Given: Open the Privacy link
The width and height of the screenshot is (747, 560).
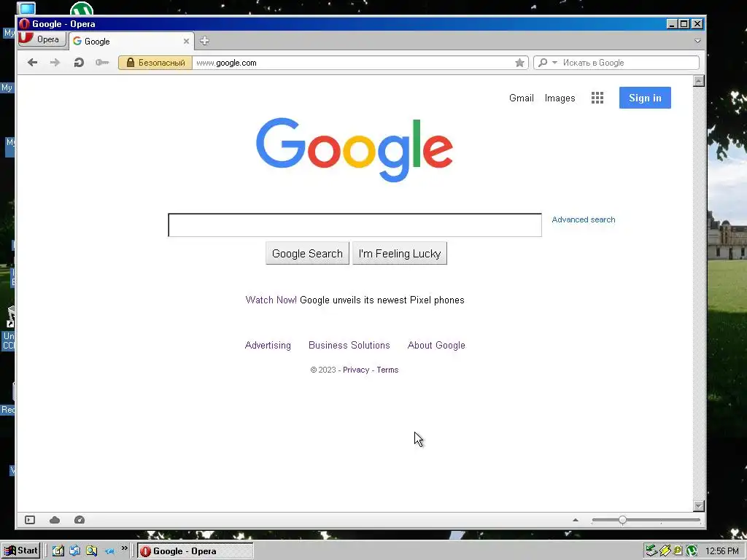Looking at the screenshot, I should coord(356,370).
